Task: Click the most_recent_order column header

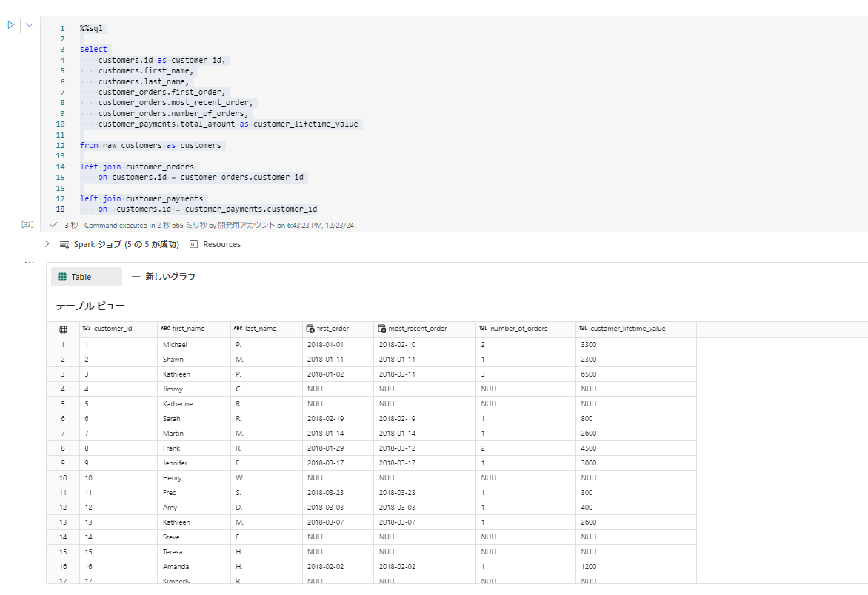Action: click(424, 329)
